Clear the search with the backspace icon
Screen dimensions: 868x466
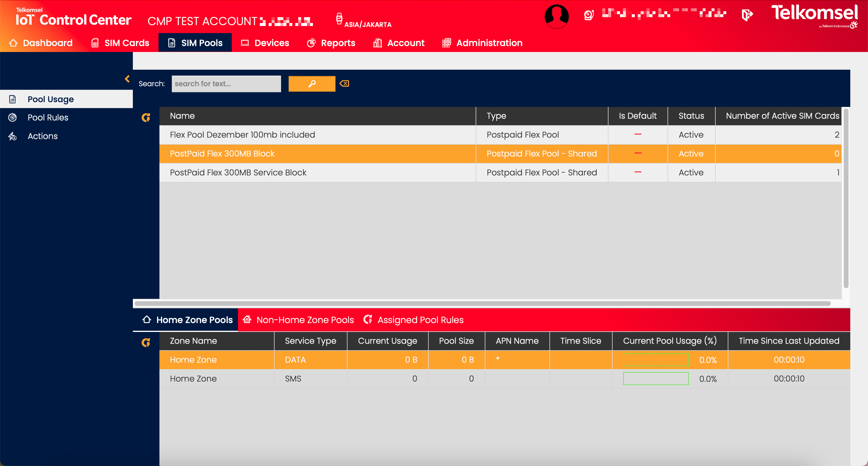click(344, 84)
